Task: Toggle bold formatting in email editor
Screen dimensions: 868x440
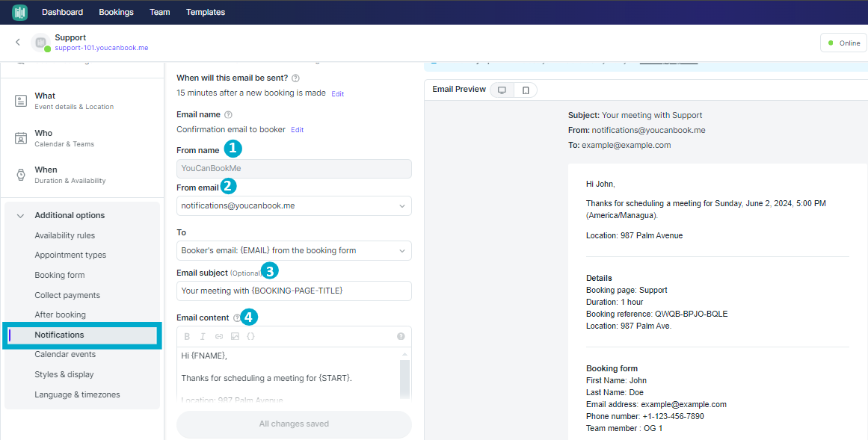Action: 187,336
